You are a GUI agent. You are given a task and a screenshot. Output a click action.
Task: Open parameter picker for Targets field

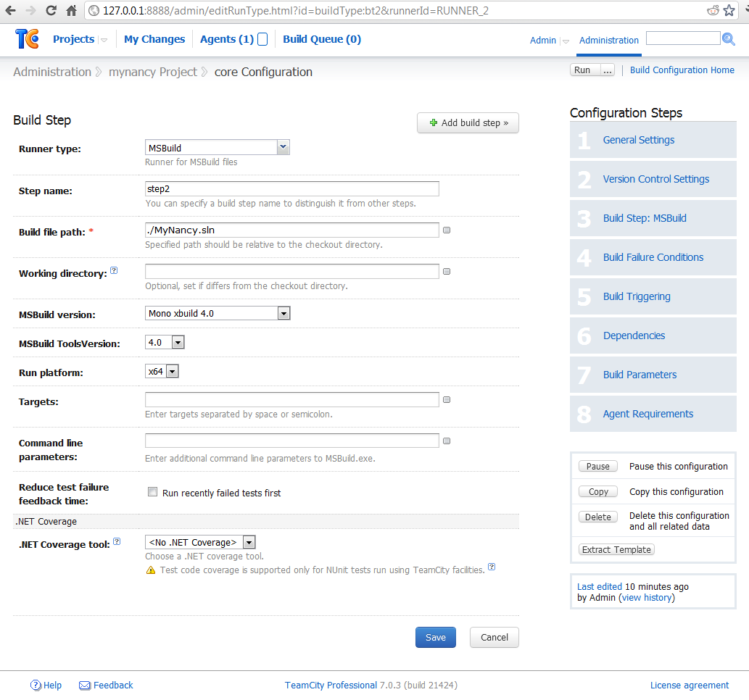click(447, 400)
